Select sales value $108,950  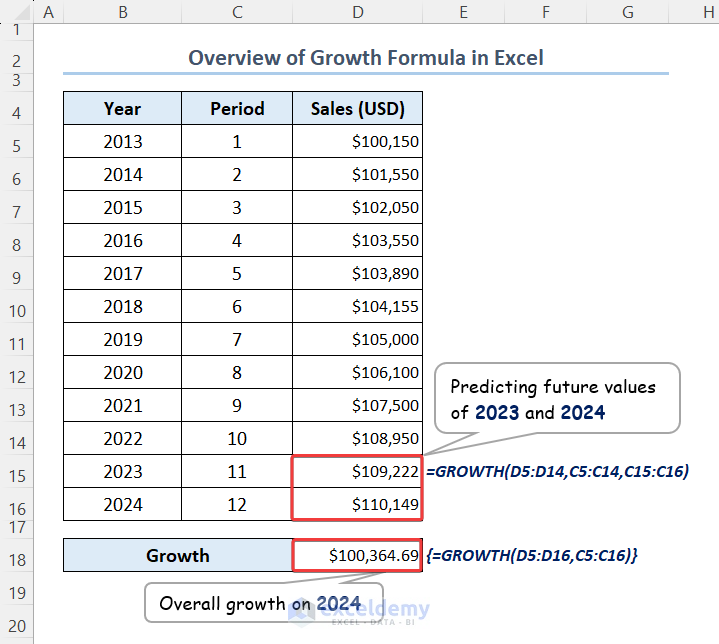tap(358, 439)
